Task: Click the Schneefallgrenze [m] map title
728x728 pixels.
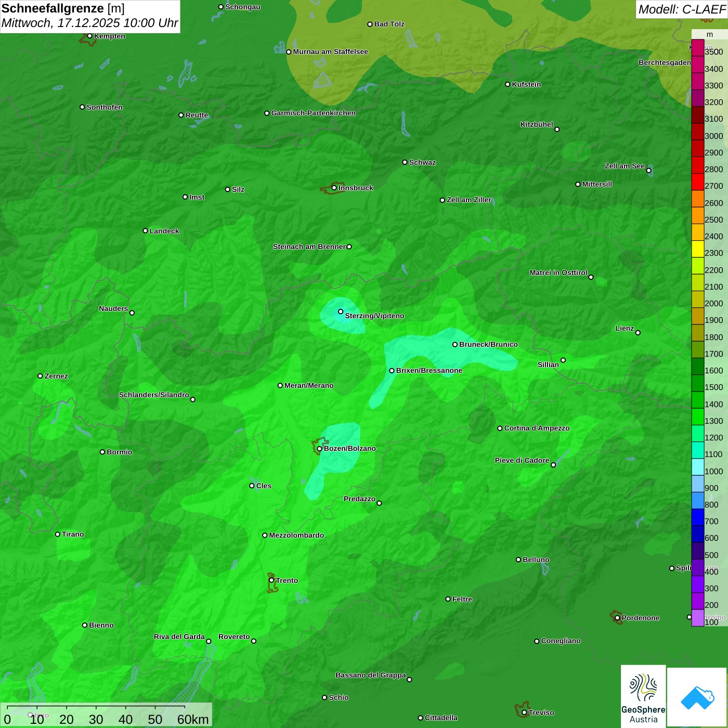Action: point(63,8)
